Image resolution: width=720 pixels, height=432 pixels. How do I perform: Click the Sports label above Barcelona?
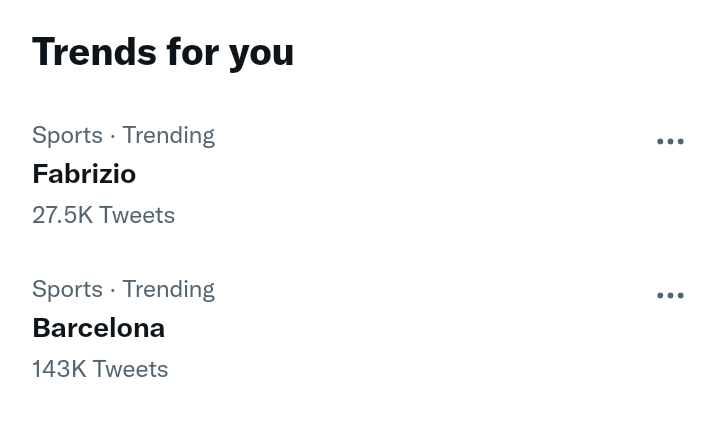(x=67, y=289)
